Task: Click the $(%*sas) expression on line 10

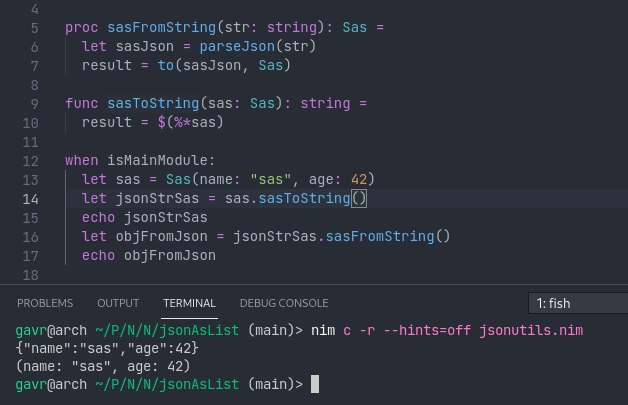Action: [x=191, y=122]
